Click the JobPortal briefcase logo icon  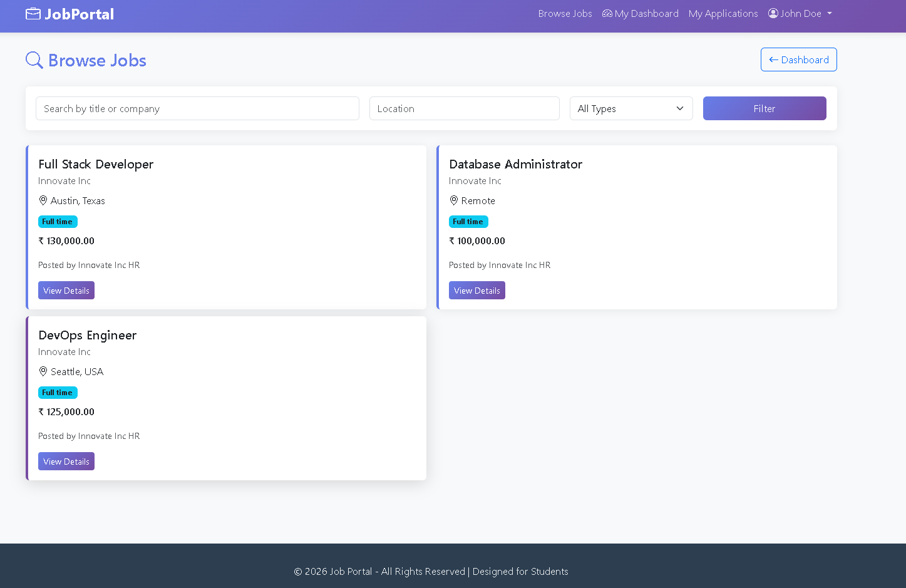pyautogui.click(x=33, y=14)
